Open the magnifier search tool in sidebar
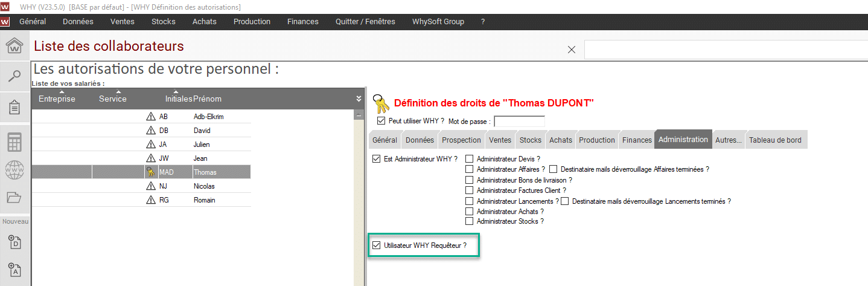The width and height of the screenshot is (868, 286). pos(14,76)
